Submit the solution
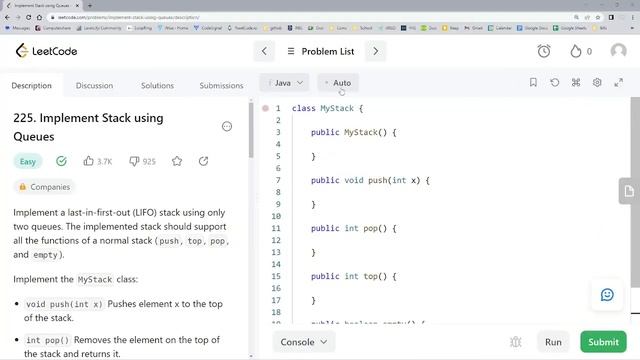Image resolution: width=640 pixels, height=360 pixels. [x=603, y=342]
